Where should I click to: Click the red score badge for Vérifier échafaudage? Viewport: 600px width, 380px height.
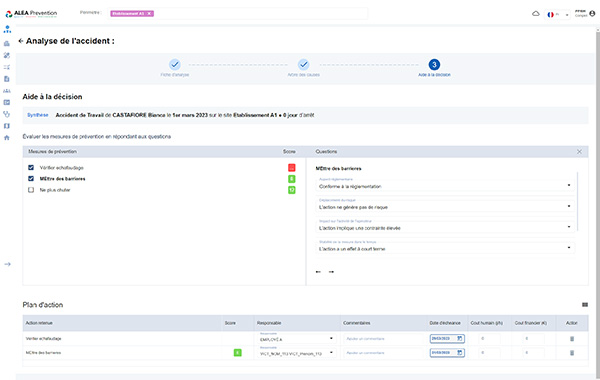click(x=292, y=168)
